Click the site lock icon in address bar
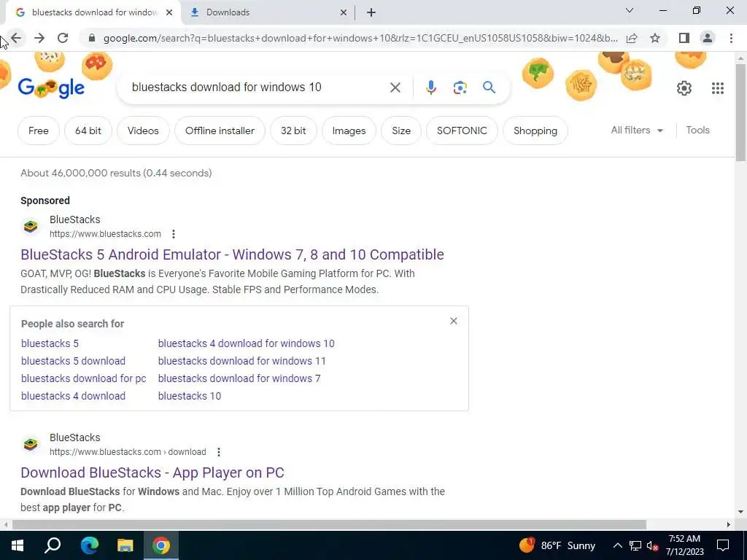Screen dimensions: 747x560 (x=92, y=38)
